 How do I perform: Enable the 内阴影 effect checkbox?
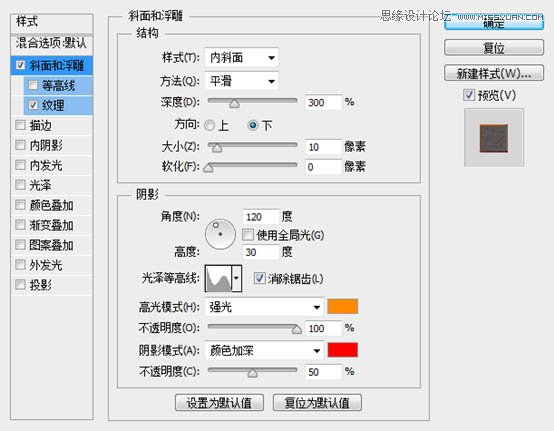point(20,145)
